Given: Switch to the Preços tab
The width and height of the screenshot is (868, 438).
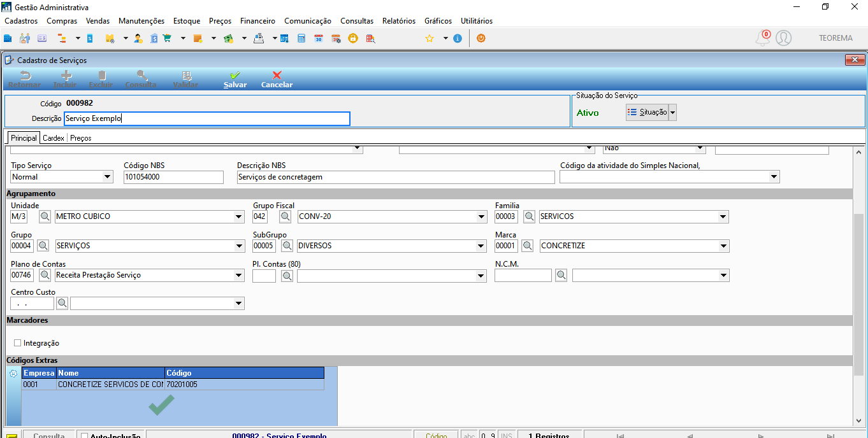Looking at the screenshot, I should [x=81, y=138].
